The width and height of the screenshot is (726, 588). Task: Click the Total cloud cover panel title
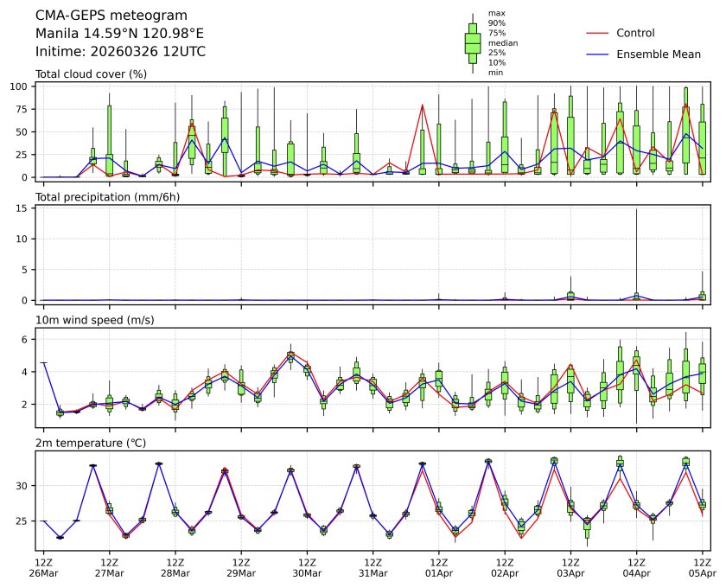[x=91, y=74]
